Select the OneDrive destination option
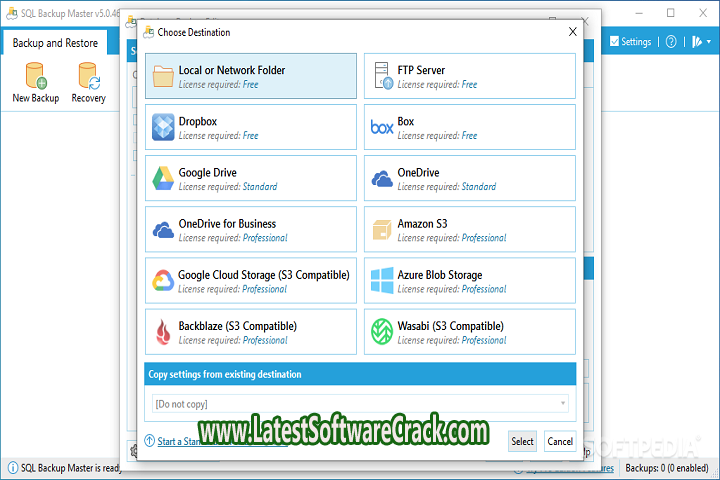 [x=470, y=178]
